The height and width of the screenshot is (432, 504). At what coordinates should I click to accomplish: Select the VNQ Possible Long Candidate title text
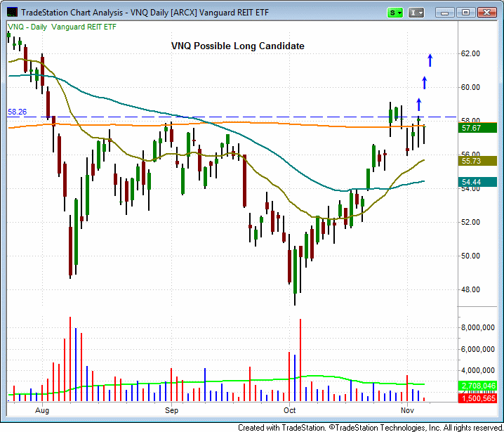[x=238, y=46]
